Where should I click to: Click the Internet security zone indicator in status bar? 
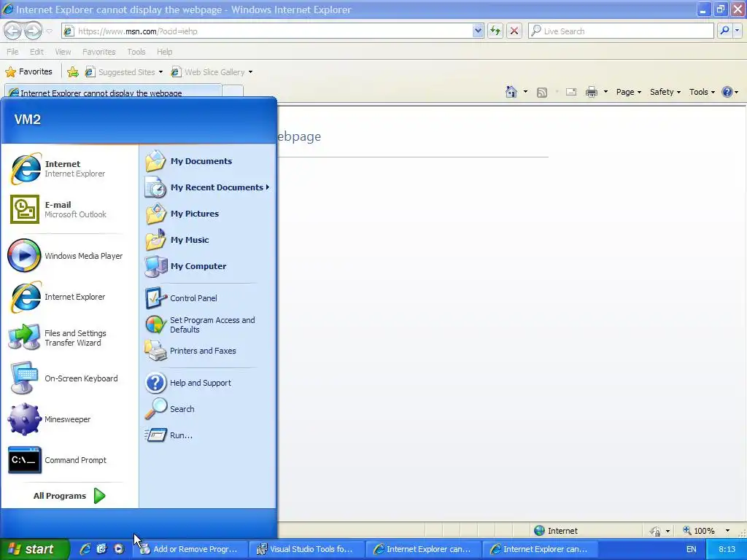[x=556, y=531]
